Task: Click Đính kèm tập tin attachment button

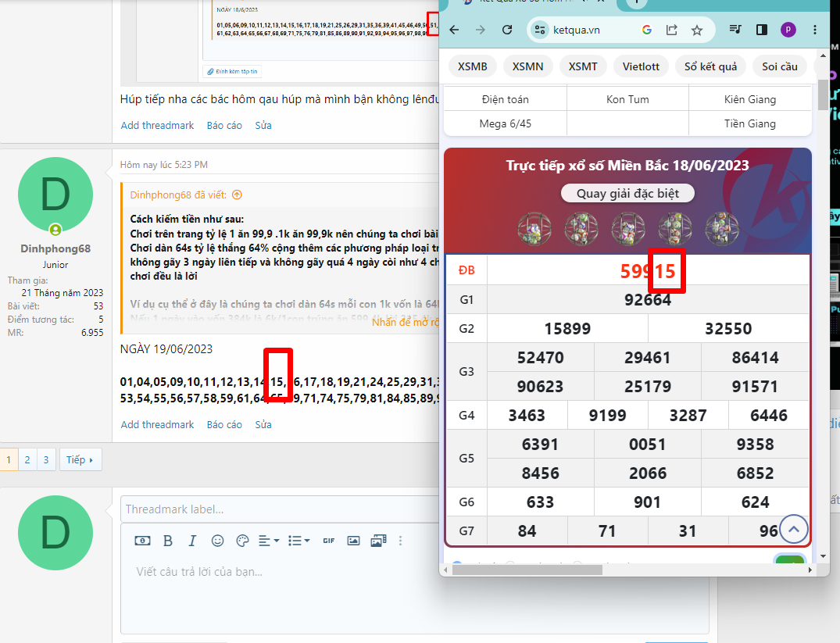Action: [233, 71]
